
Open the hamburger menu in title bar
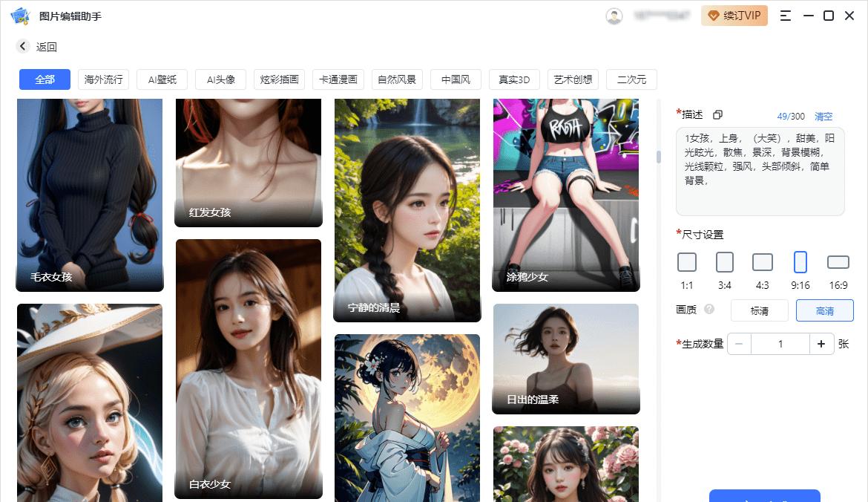click(x=785, y=16)
